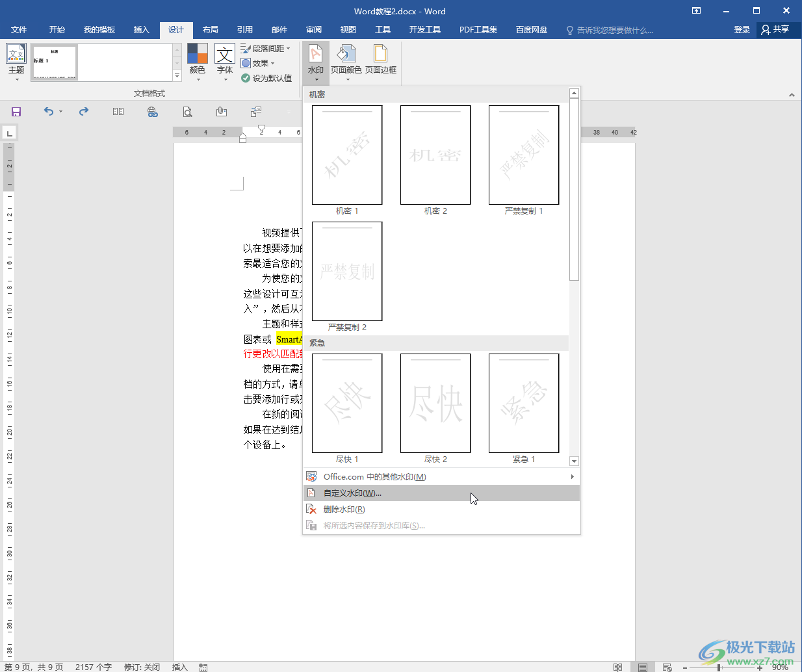Open ribbon display options icon in title bar

pyautogui.click(x=696, y=11)
